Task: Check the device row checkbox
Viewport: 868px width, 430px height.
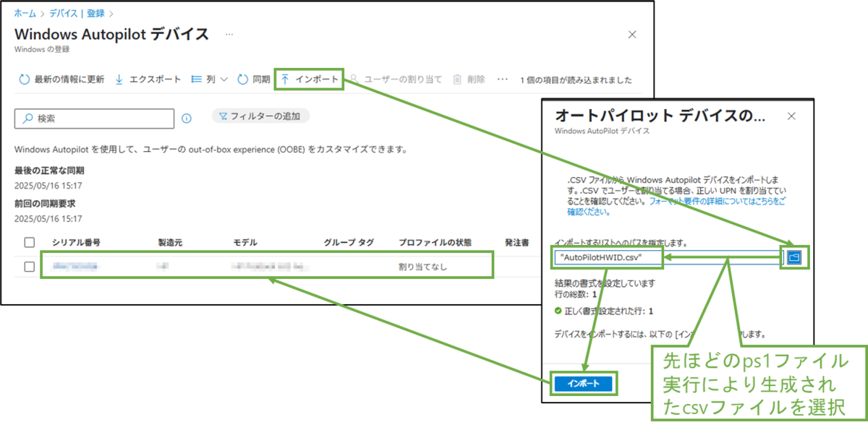Action: point(30,267)
